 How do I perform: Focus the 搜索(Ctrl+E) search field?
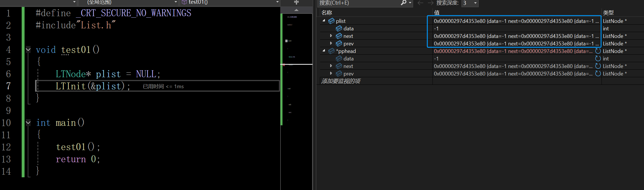[359, 3]
